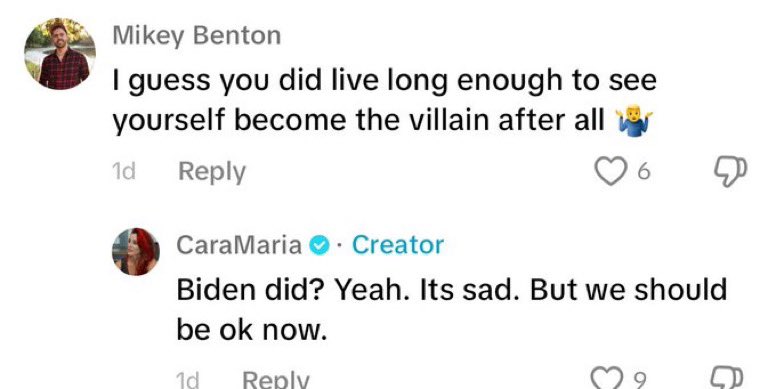
Task: Click the 1d timestamp under Mikey's comment
Action: (124, 172)
